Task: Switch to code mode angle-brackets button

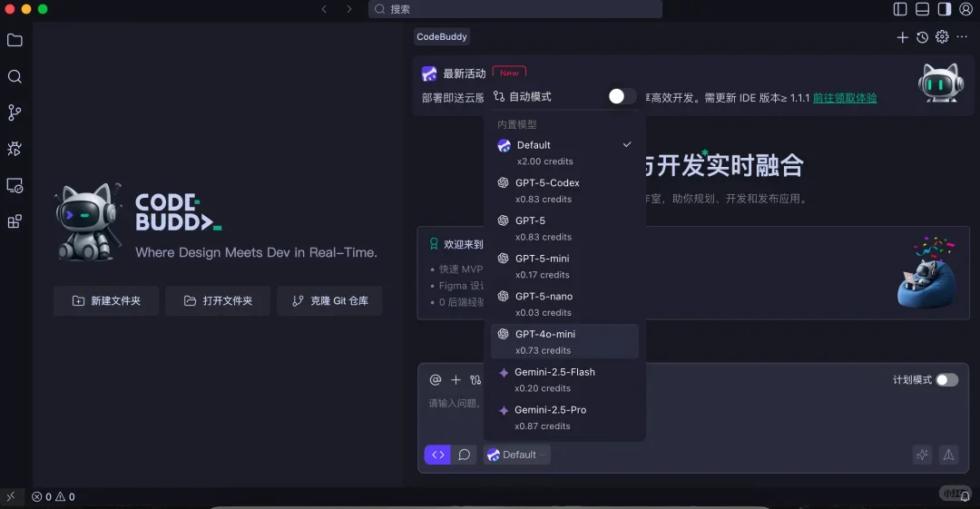Action: 437,455
